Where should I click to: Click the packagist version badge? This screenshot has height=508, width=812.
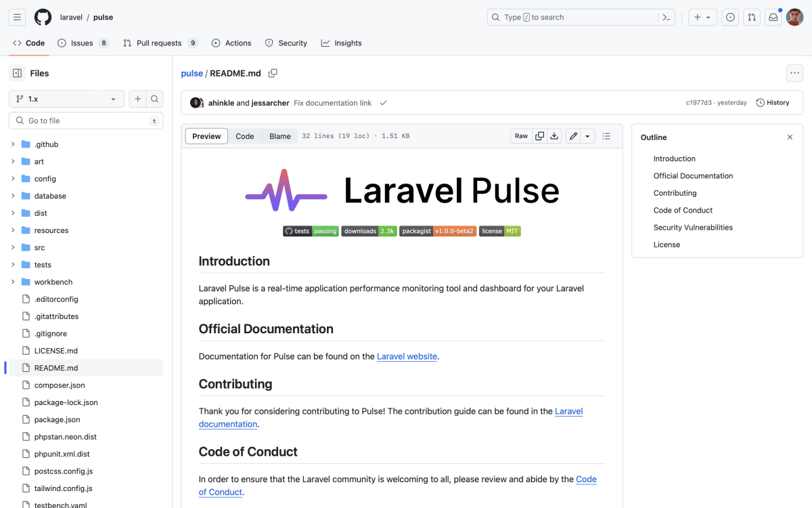coord(438,231)
